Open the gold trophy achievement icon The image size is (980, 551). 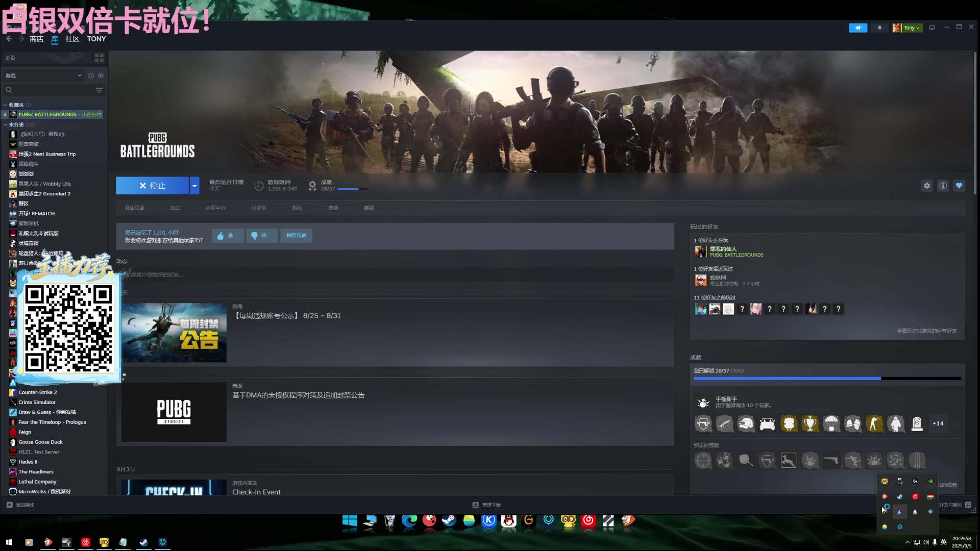pyautogui.click(x=810, y=423)
